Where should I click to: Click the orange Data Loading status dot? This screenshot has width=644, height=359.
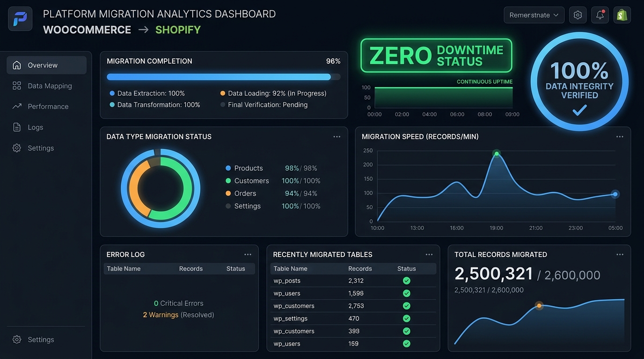(x=223, y=93)
